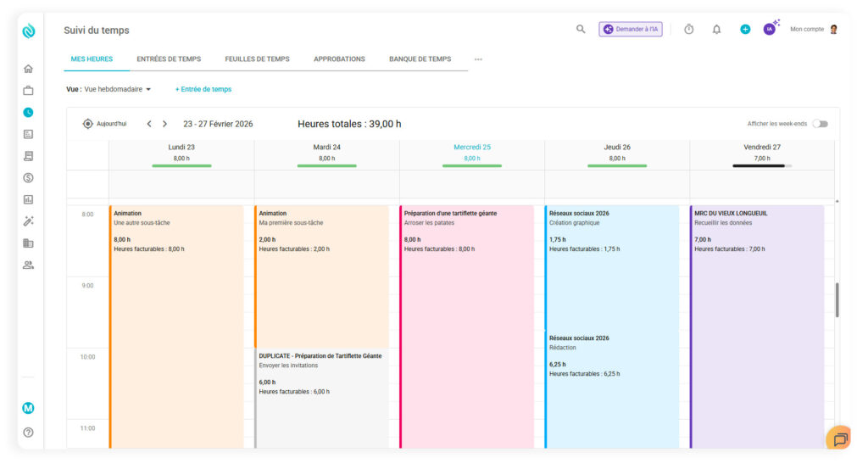This screenshot has width=868, height=469.
Task: Click the Vendredi 27 hours progress bar
Action: click(761, 166)
